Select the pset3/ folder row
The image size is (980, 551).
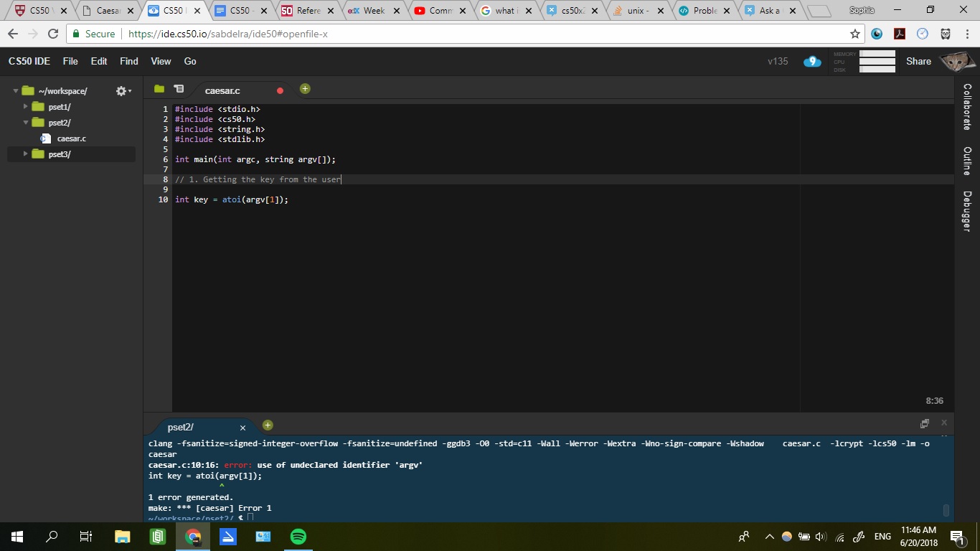pos(71,154)
